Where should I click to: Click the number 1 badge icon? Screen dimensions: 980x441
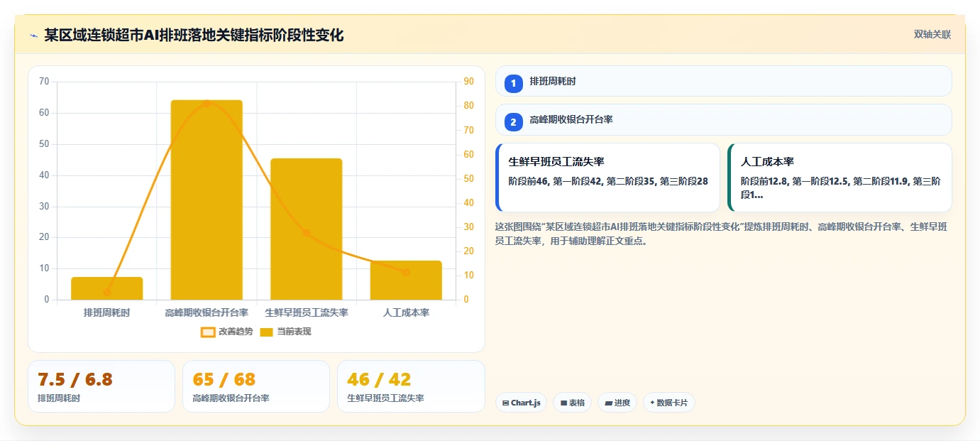point(514,84)
